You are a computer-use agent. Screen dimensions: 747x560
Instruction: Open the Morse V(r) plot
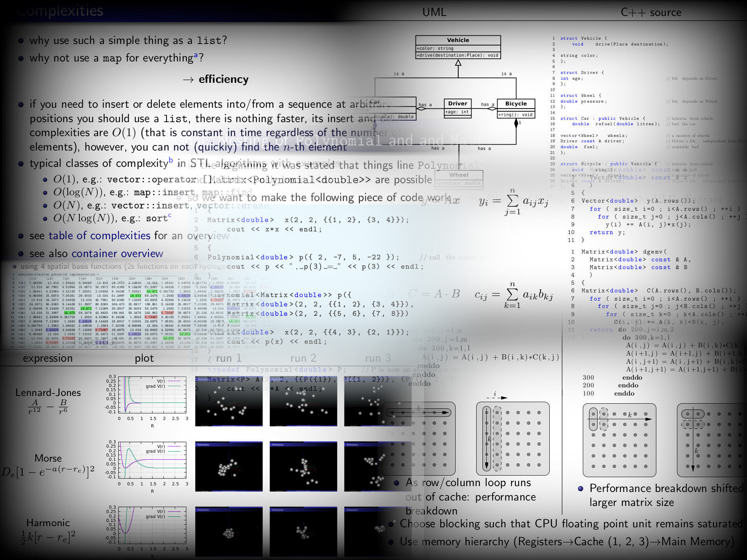(x=152, y=460)
